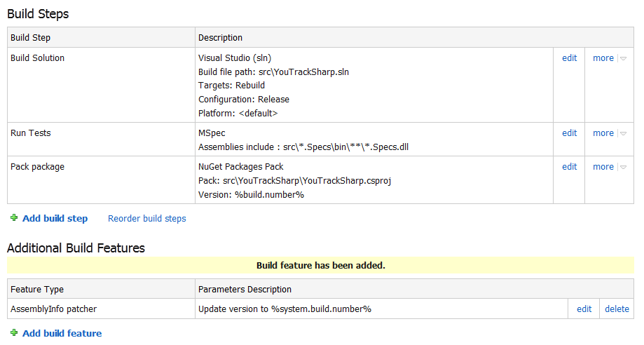Click the green plus icon for Add build feature
Image resolution: width=644 pixels, height=345 pixels.
(14, 333)
